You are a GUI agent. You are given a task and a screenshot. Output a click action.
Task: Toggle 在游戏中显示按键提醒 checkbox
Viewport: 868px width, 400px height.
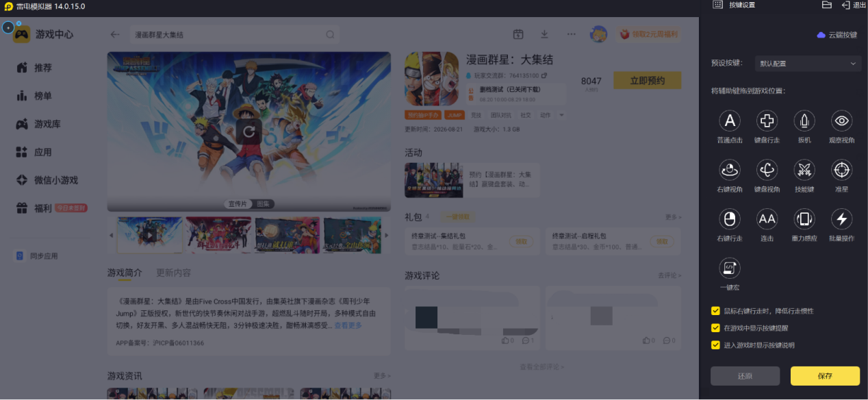(715, 327)
